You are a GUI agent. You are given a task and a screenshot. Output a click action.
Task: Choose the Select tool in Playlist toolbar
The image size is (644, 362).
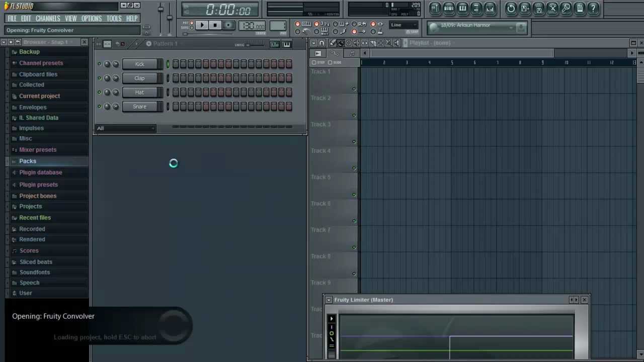pos(380,43)
